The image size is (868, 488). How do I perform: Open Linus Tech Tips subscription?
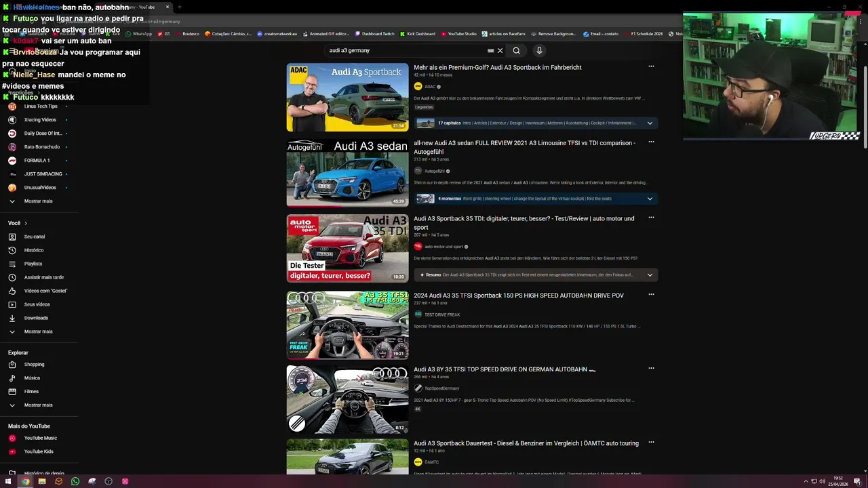pos(41,106)
